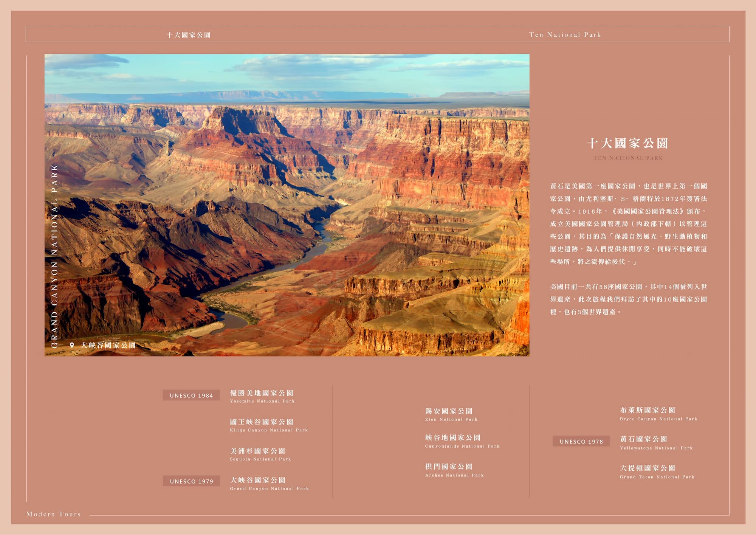The image size is (756, 535).
Task: Click the UNESCO 1978 badge
Action: pyautogui.click(x=581, y=442)
